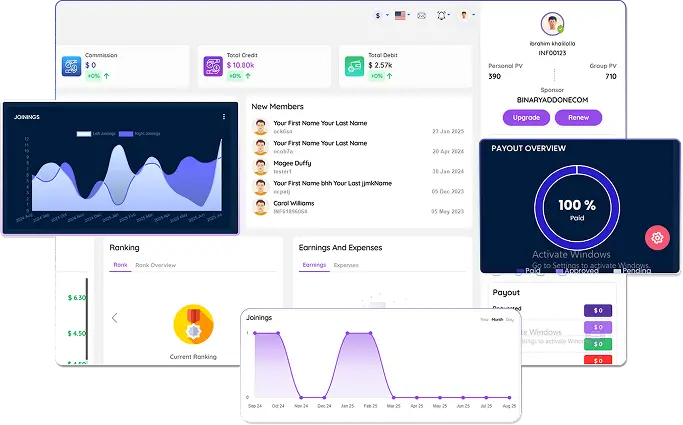The height and width of the screenshot is (425, 683).
Task: Open the Joinings chart three-dot menu
Action: tap(224, 117)
